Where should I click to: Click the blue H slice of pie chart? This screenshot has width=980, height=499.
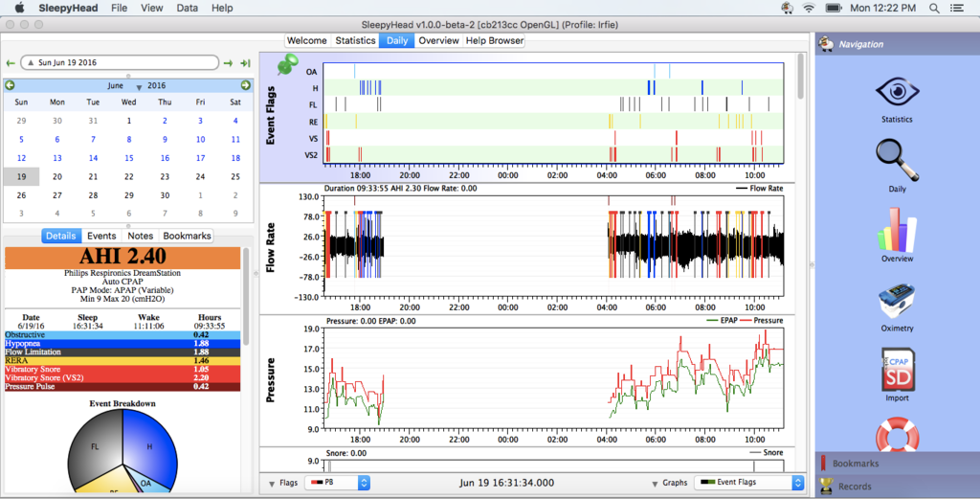tap(150, 446)
